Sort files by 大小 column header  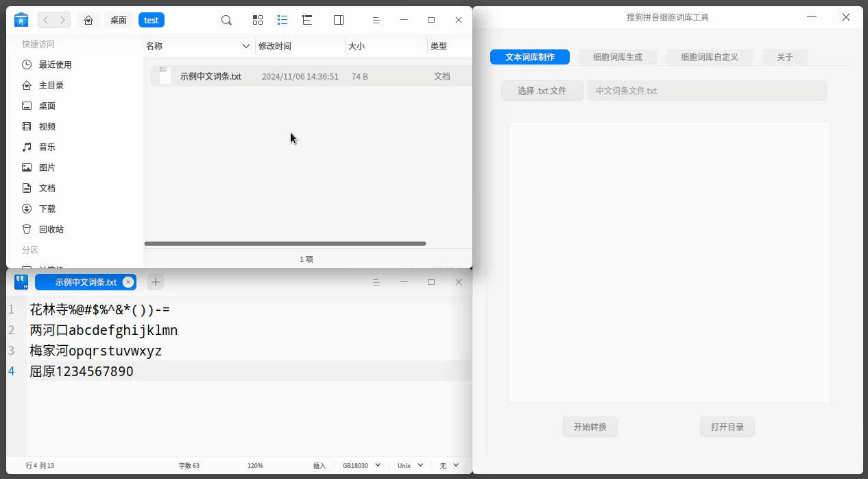(385, 46)
